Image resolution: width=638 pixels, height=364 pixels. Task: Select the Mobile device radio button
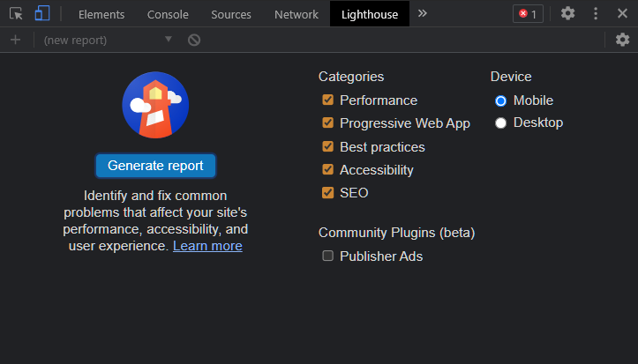tap(500, 100)
